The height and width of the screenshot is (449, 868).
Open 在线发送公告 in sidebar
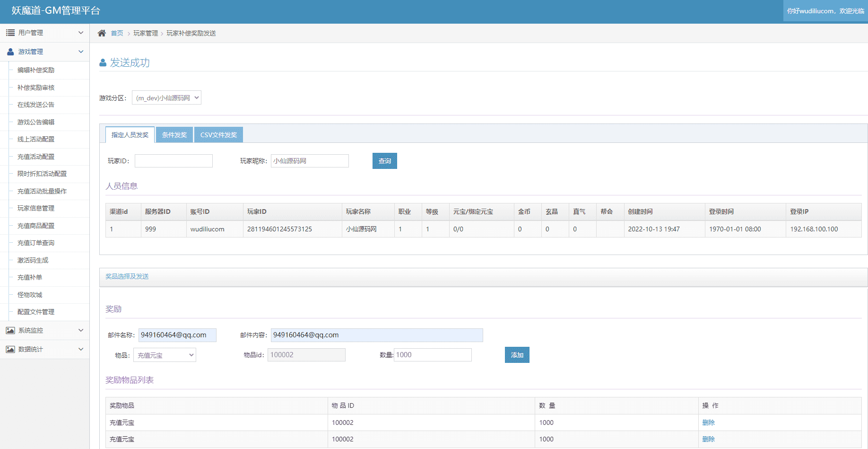[x=36, y=105]
